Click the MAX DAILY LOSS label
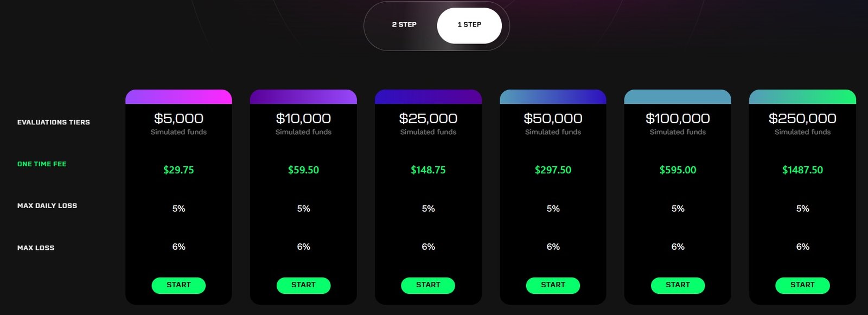 pyautogui.click(x=47, y=206)
